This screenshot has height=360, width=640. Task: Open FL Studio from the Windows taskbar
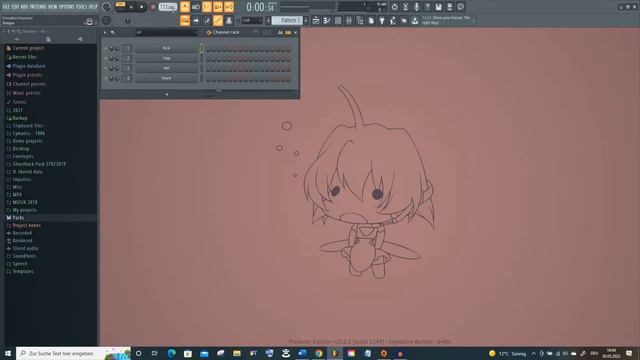pos(335,353)
